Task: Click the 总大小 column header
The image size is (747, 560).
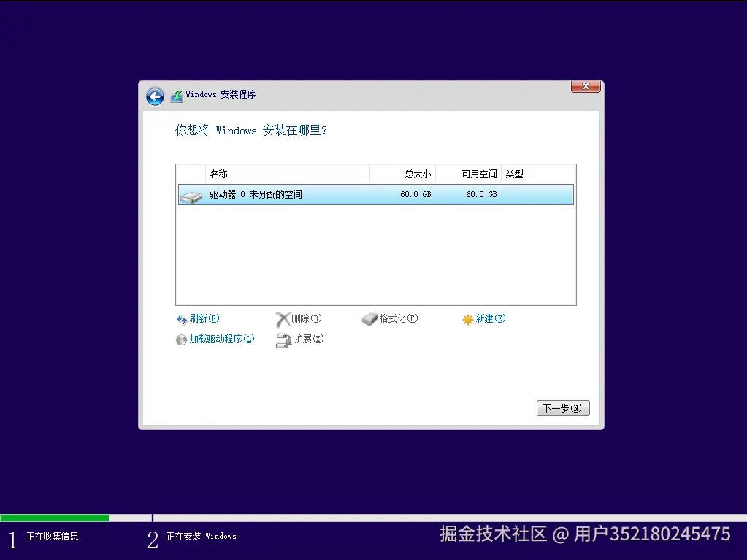Action: (403, 174)
